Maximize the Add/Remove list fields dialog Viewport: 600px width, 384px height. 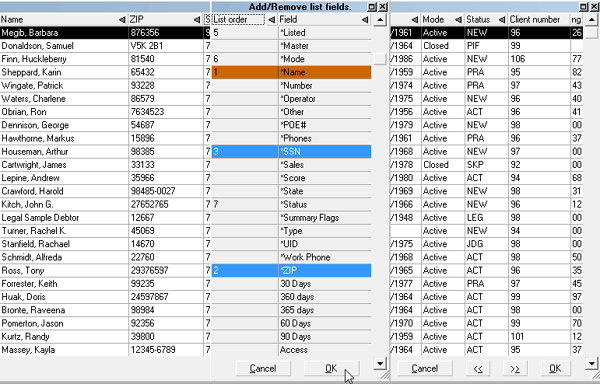click(x=372, y=7)
